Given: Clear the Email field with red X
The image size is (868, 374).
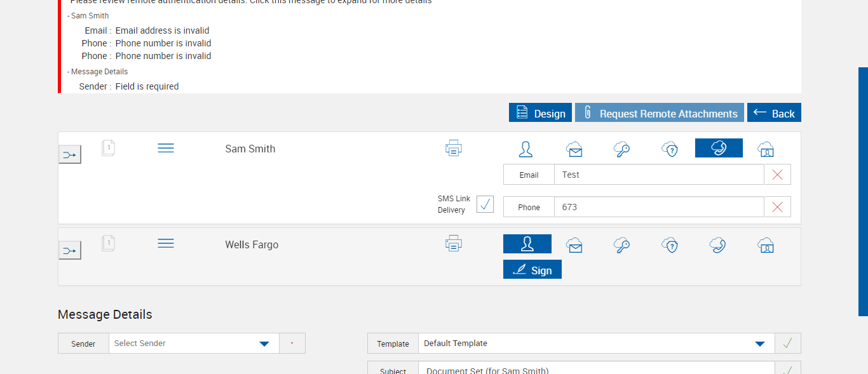Looking at the screenshot, I should 777,175.
